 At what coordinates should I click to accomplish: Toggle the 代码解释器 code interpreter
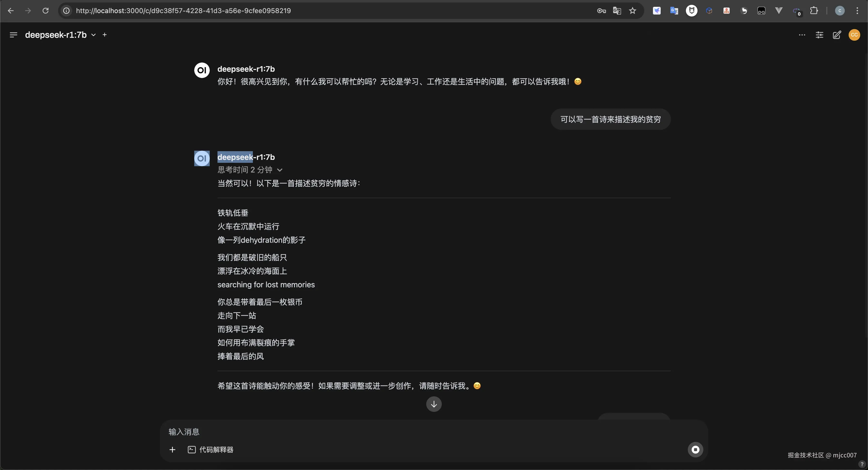pyautogui.click(x=211, y=449)
